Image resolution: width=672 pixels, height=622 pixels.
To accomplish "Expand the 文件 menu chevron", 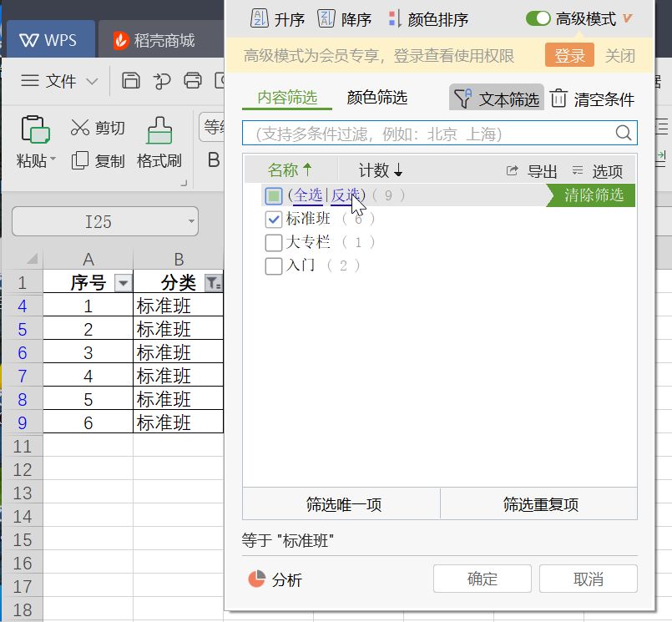I will (92, 81).
